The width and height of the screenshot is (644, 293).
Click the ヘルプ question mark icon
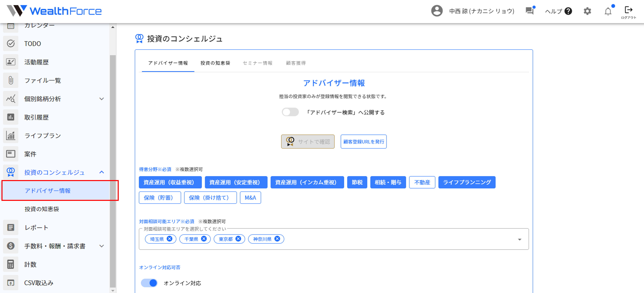tap(568, 11)
